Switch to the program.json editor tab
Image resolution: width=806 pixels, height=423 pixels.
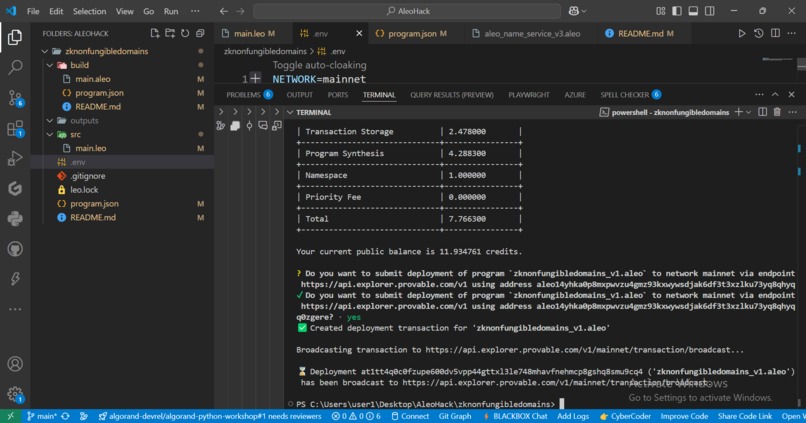(x=411, y=33)
